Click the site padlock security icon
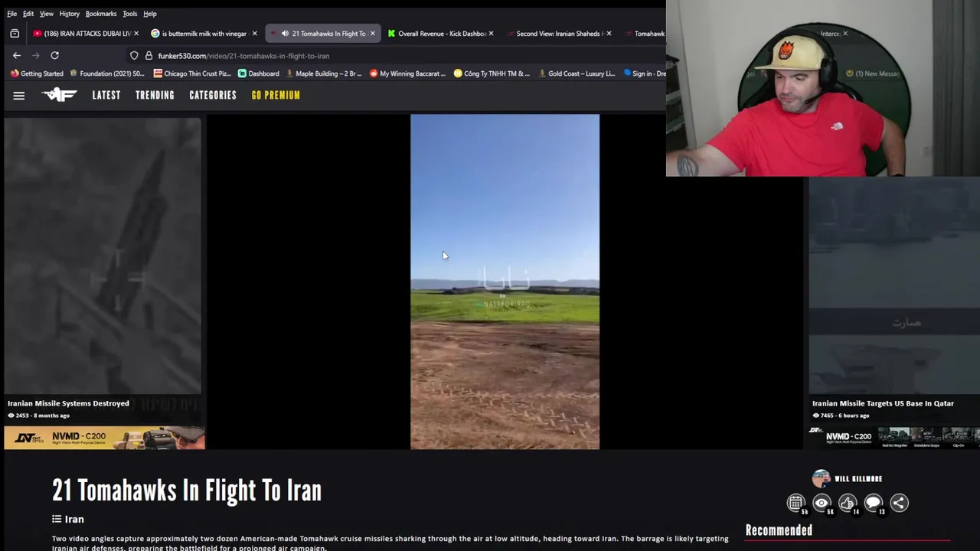This screenshot has height=551, width=980. click(149, 56)
